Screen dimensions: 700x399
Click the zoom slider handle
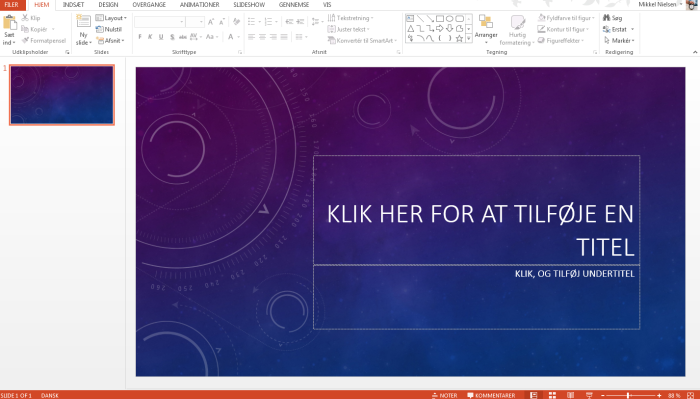tap(628, 395)
